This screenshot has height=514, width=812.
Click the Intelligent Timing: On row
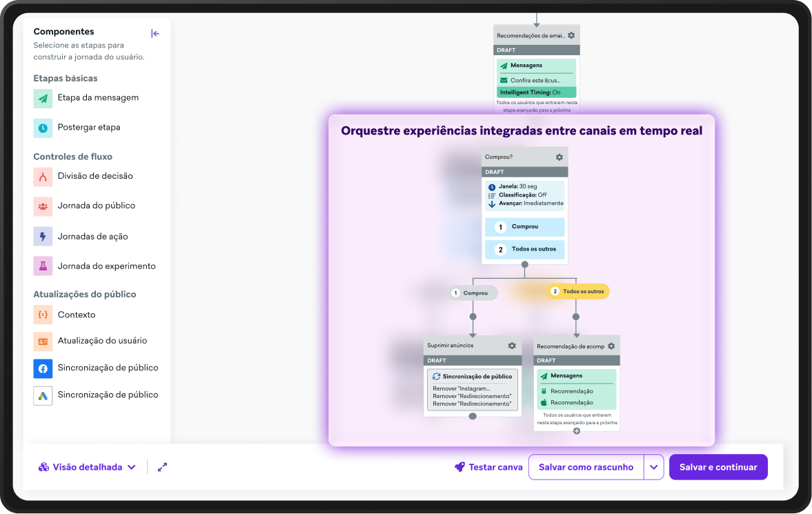[x=537, y=92]
